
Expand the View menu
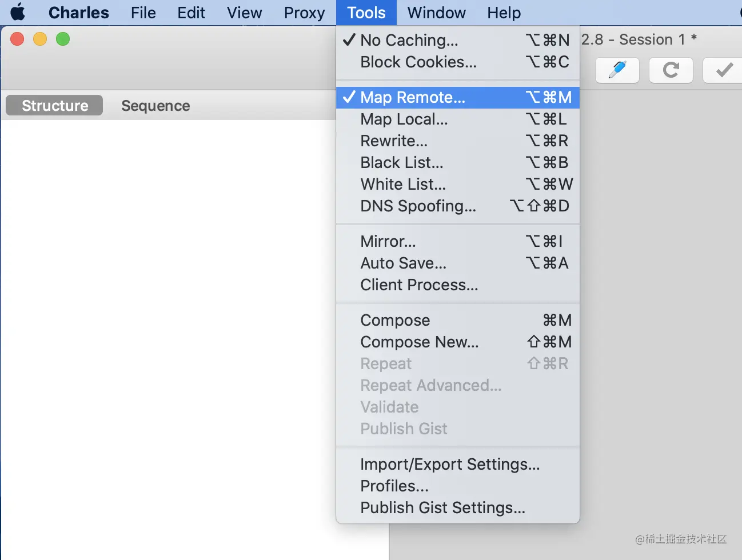244,13
